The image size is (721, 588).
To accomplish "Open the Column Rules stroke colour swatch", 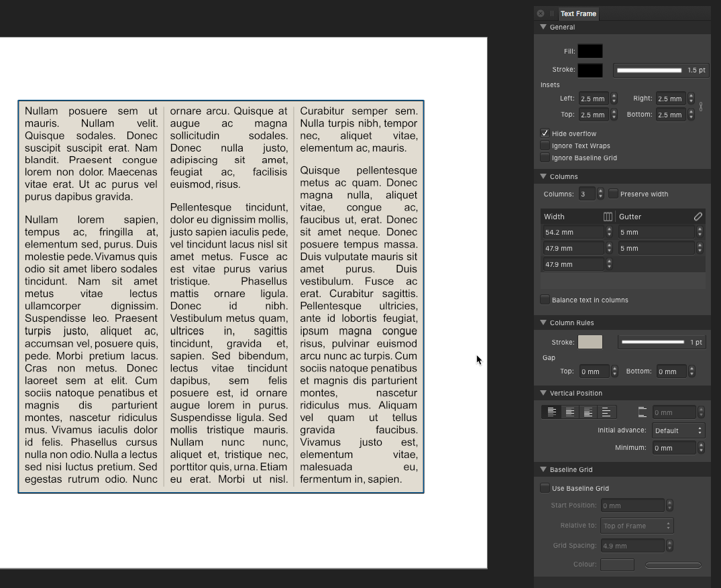I will 590,342.
